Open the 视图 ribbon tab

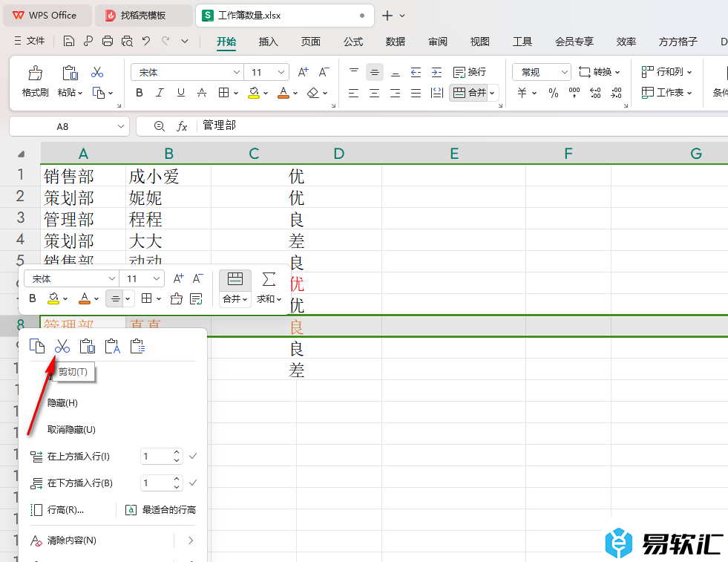pyautogui.click(x=480, y=42)
